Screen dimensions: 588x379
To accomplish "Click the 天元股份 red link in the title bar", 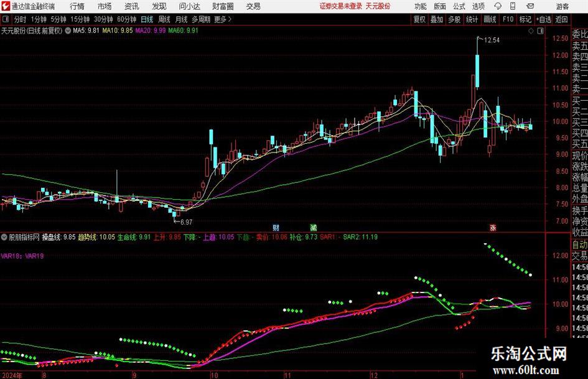I will coord(378,6).
